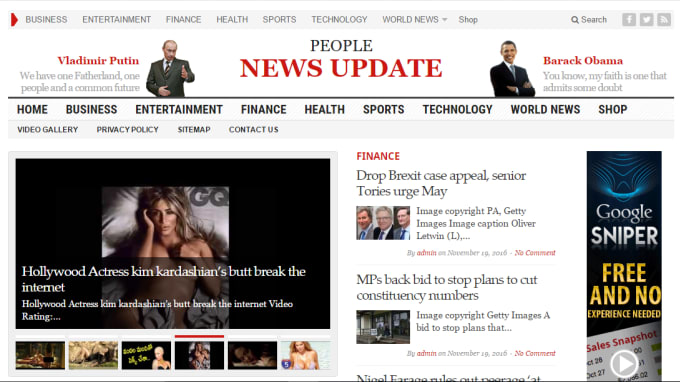Open FINANCE in the top gray bar
The image size is (680, 382).
pos(183,20)
